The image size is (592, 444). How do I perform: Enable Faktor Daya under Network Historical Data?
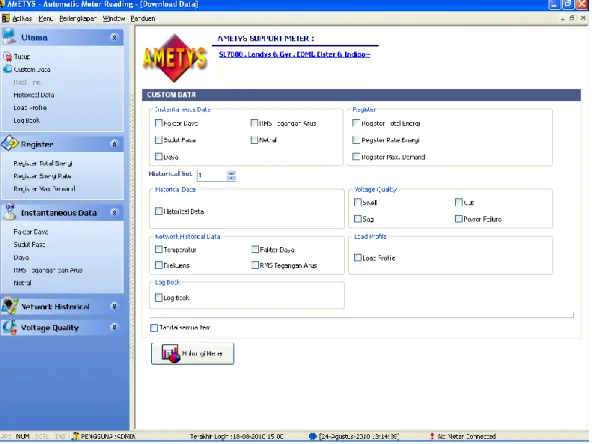point(255,249)
